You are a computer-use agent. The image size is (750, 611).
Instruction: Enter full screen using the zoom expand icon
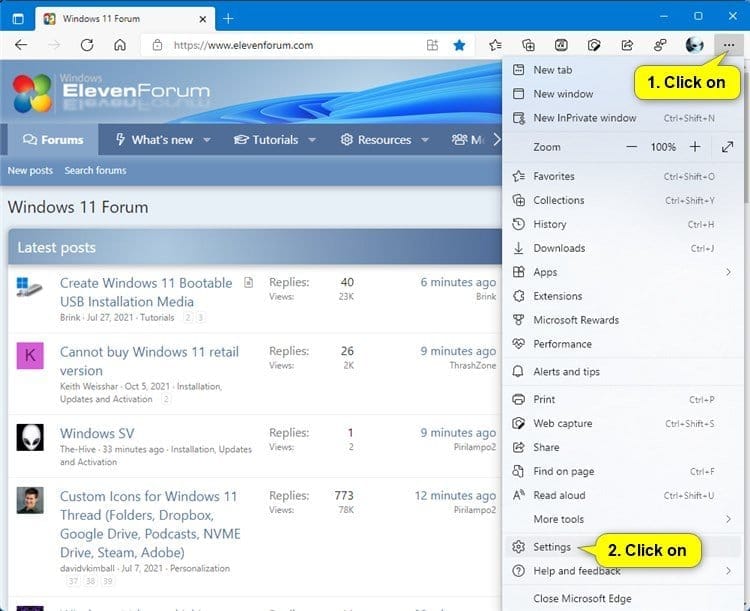(x=728, y=147)
